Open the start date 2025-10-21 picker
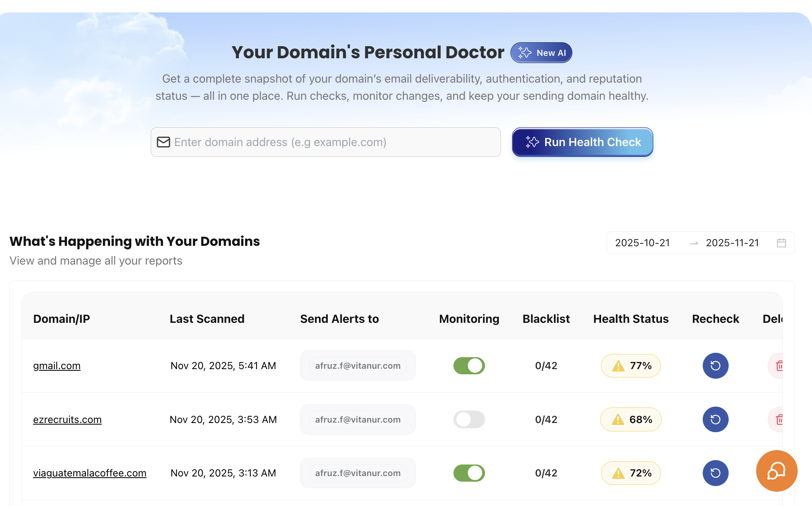Screen dimensions: 812x506 (x=642, y=243)
